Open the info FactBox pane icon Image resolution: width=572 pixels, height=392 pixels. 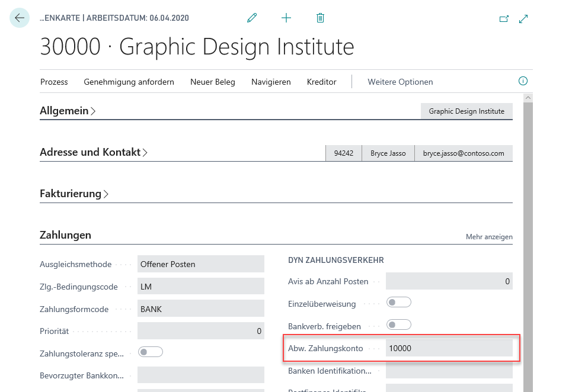(523, 81)
